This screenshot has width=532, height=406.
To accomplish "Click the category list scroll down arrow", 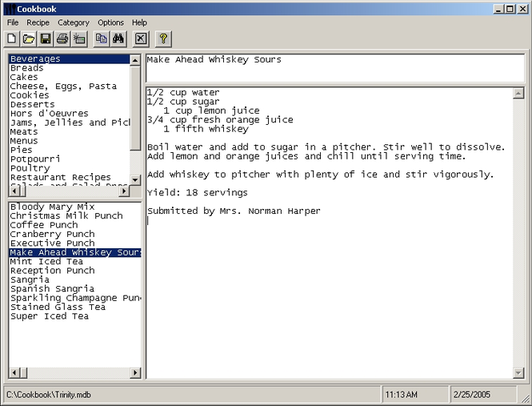I will point(135,179).
